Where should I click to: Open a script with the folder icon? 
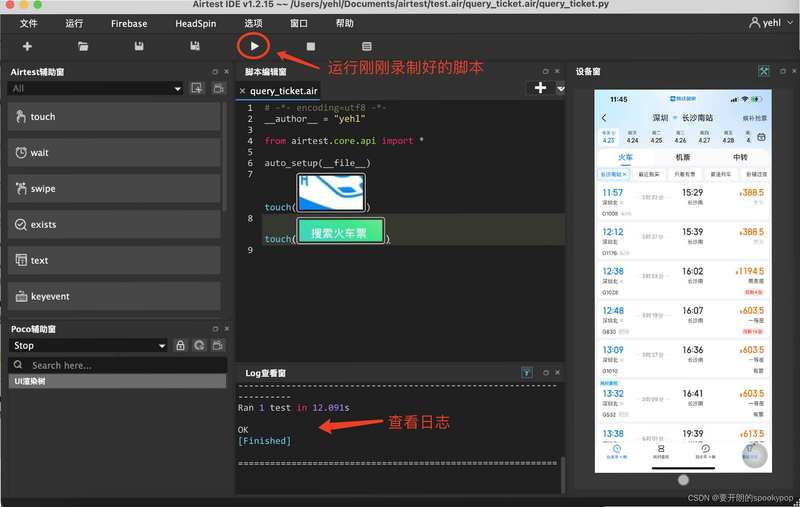(x=83, y=46)
